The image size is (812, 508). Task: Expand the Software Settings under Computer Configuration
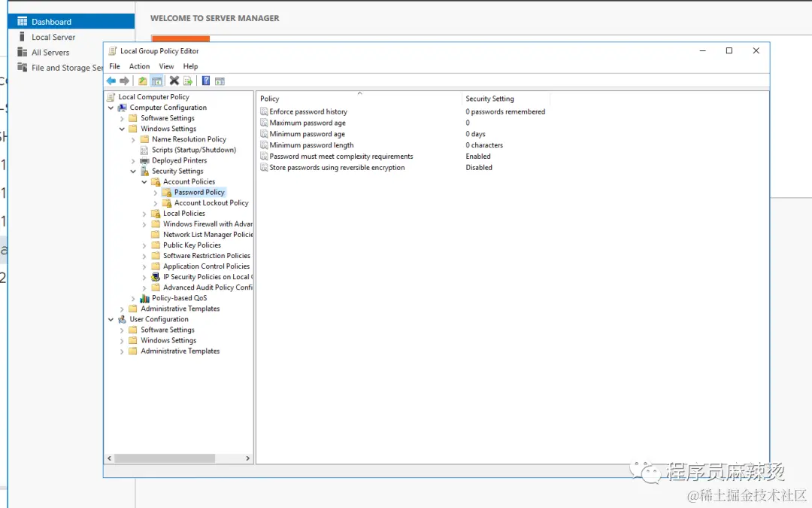click(123, 118)
